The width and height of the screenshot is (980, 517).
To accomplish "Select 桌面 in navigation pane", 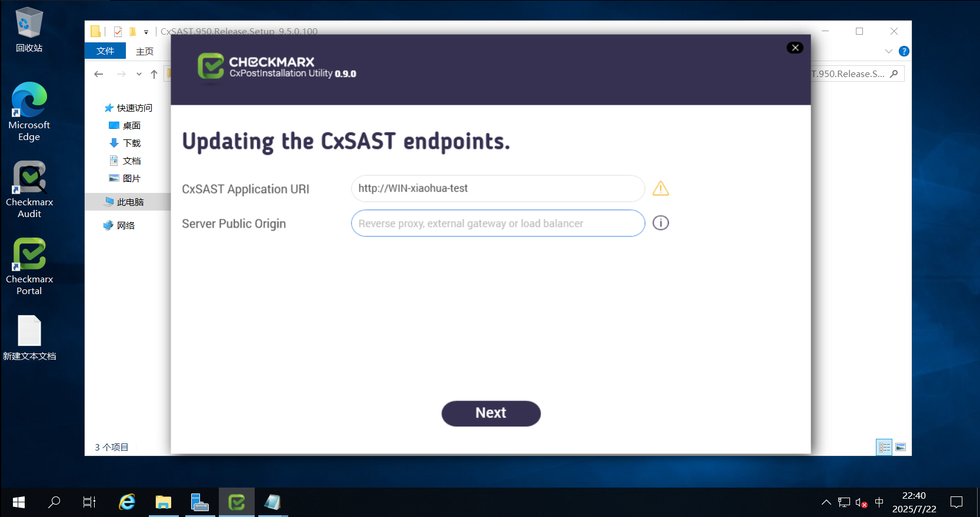I will click(x=125, y=125).
